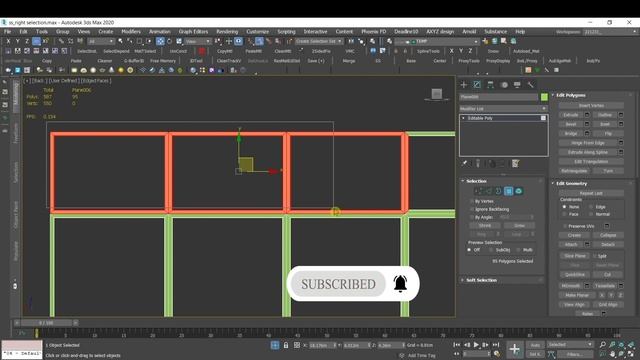Activate Select and Rotate tool
The image size is (640, 360).
tap(169, 41)
